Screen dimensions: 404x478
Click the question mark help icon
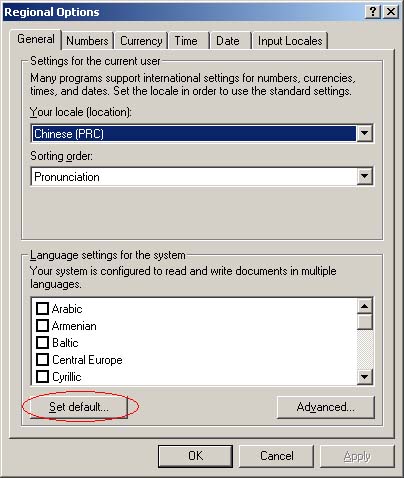coord(373,12)
